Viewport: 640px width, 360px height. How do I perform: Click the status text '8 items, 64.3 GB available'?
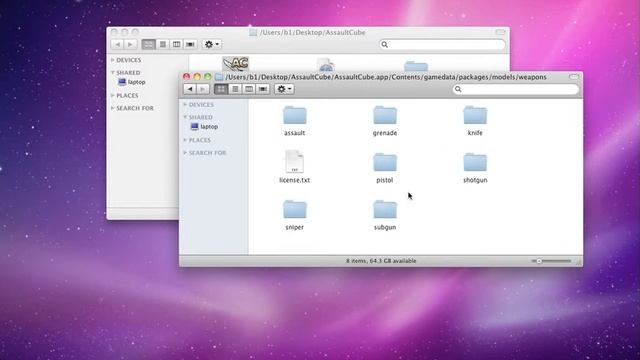coord(381,261)
